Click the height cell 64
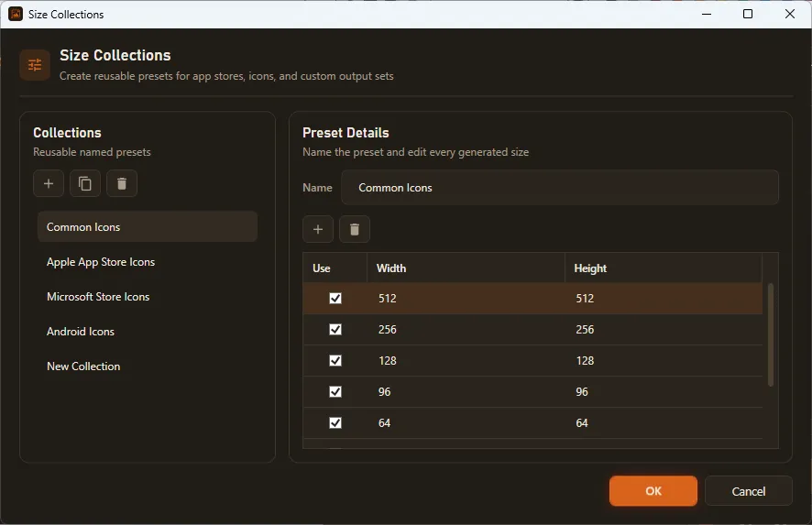 point(664,422)
